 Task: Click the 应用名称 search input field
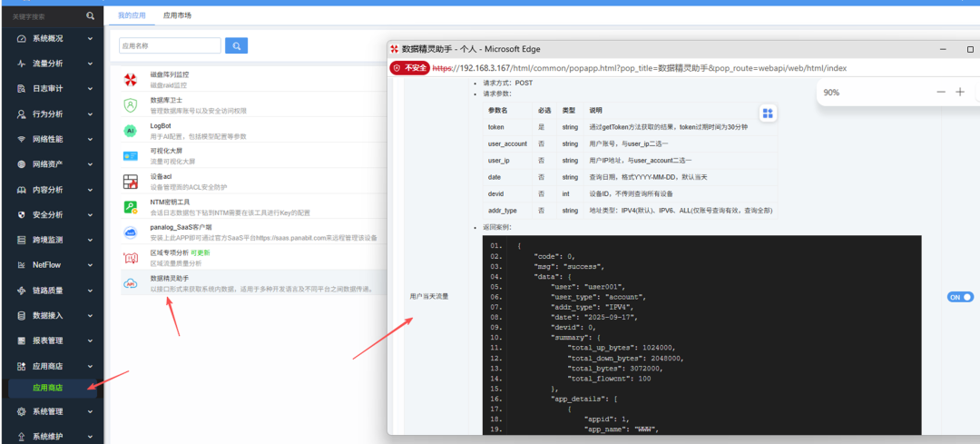click(170, 45)
